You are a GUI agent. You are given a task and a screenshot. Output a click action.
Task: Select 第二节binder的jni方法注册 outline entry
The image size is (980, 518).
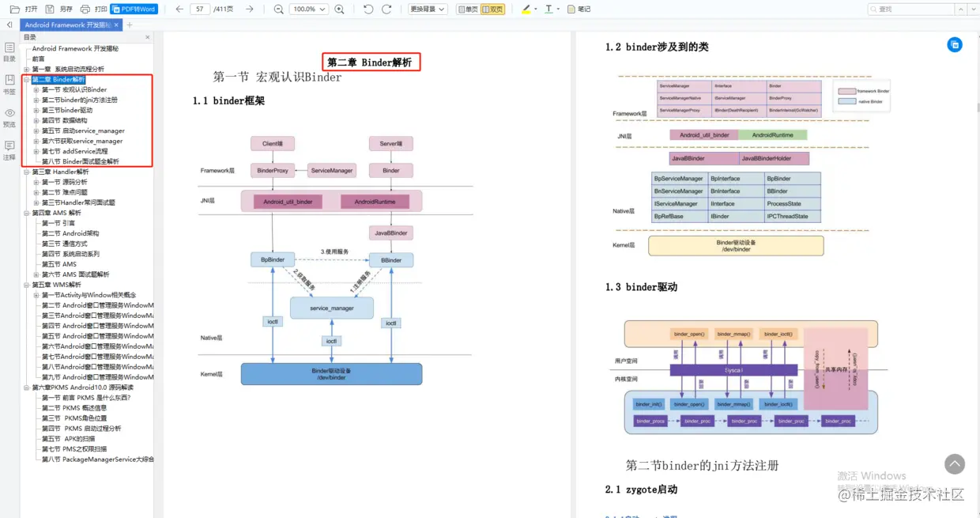(80, 100)
